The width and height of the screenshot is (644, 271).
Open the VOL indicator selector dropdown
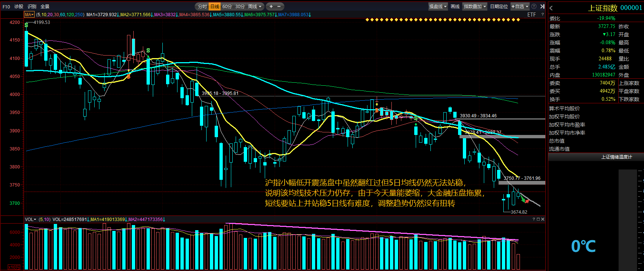[31, 220]
